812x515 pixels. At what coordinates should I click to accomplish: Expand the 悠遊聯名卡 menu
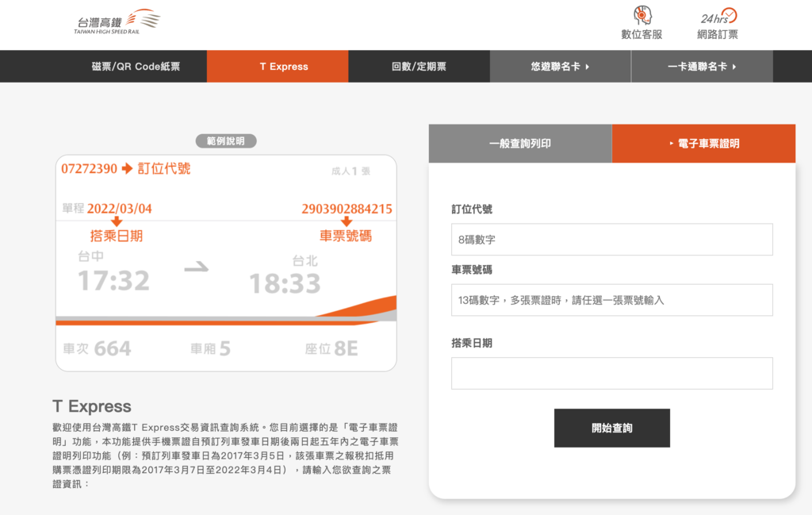pos(561,67)
